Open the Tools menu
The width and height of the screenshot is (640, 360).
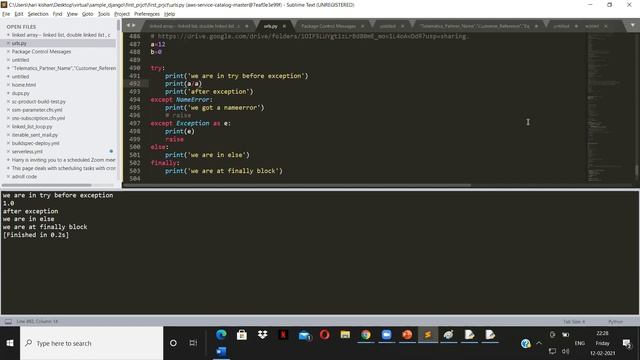(x=104, y=14)
